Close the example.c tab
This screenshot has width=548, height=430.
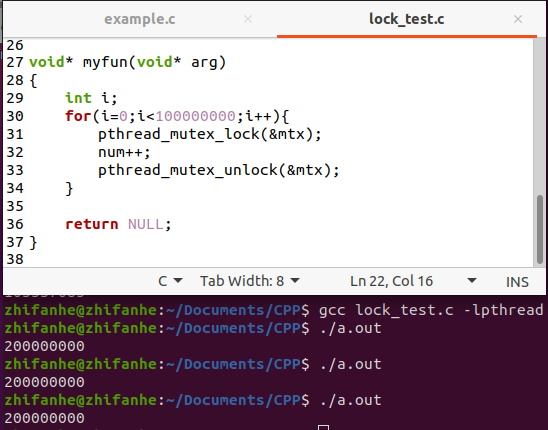(248, 19)
